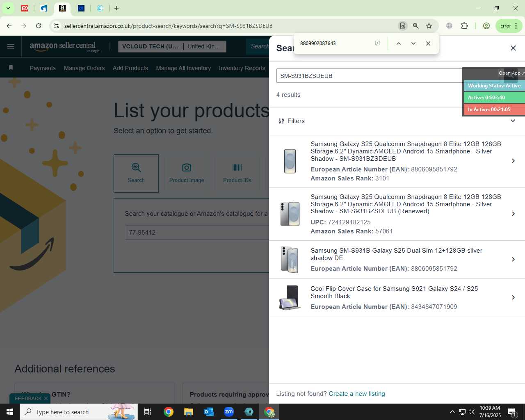Switch to the second browser tab

click(x=43, y=8)
